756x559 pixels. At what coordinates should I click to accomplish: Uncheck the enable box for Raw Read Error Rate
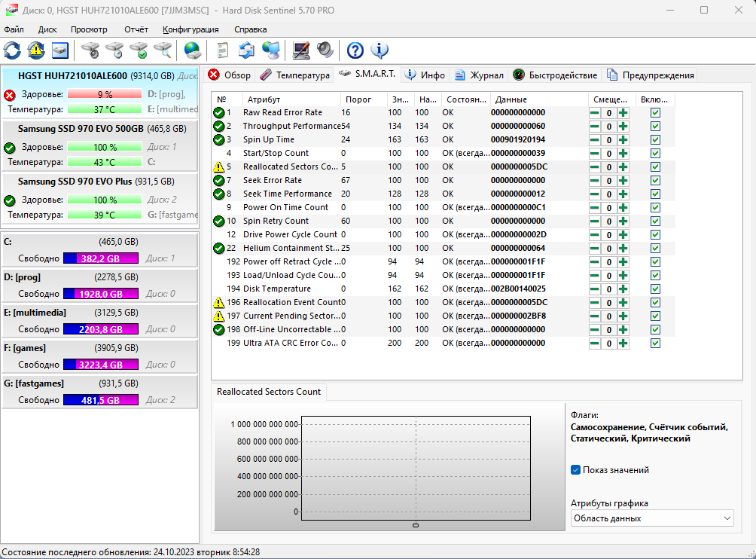click(x=655, y=112)
